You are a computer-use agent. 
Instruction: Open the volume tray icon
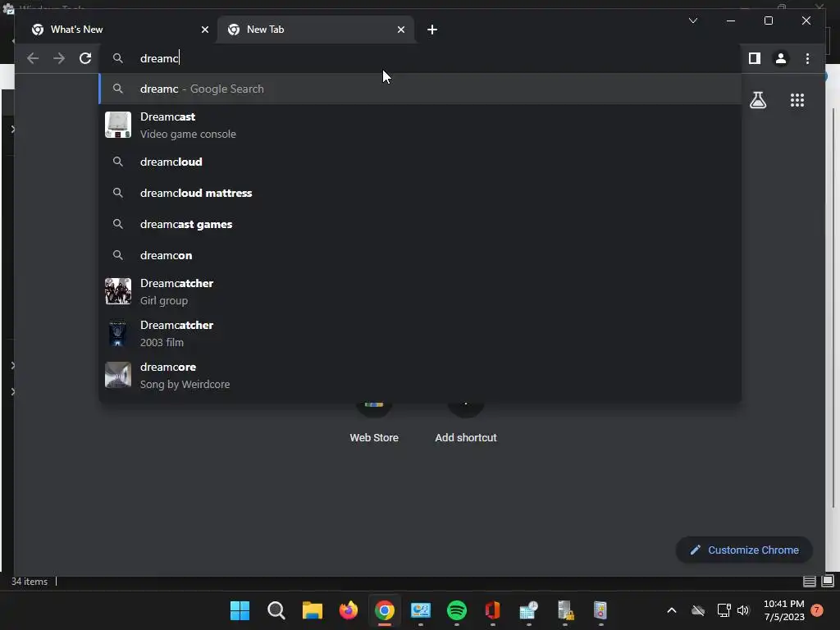pyautogui.click(x=743, y=610)
